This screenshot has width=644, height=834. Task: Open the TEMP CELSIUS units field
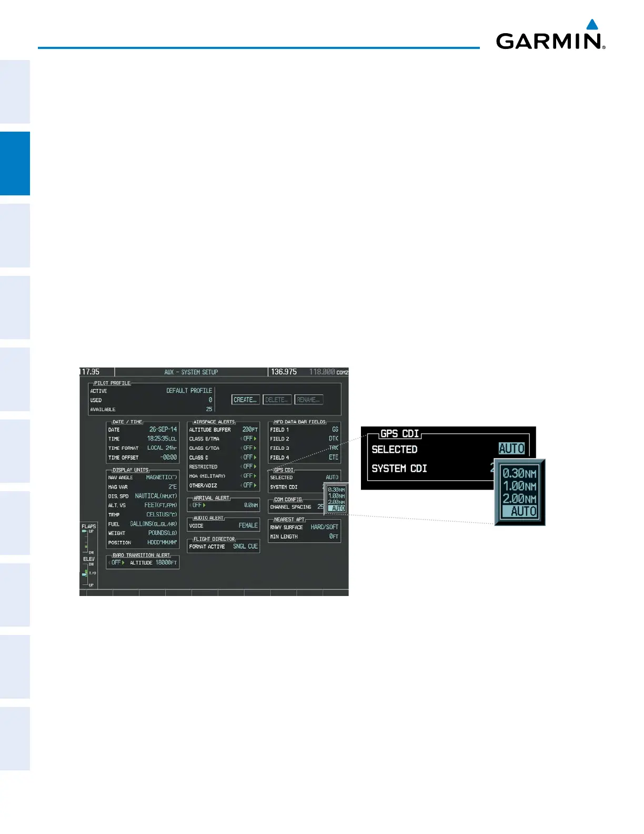coord(162,515)
